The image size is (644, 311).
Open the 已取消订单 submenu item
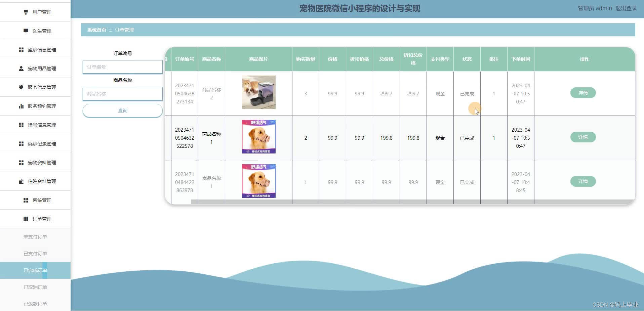point(35,287)
